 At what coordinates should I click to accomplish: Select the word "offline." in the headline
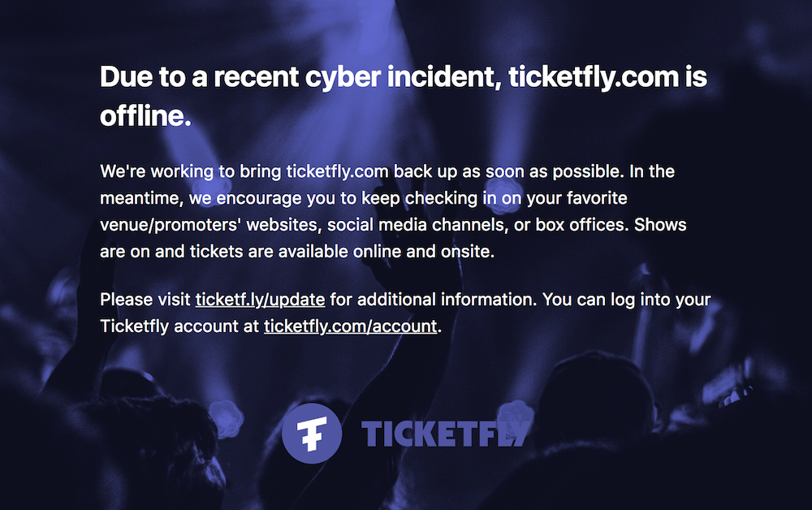click(145, 115)
